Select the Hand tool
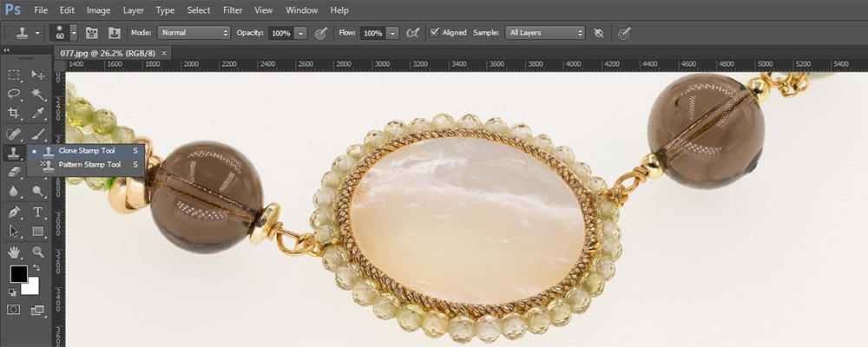 tap(14, 252)
